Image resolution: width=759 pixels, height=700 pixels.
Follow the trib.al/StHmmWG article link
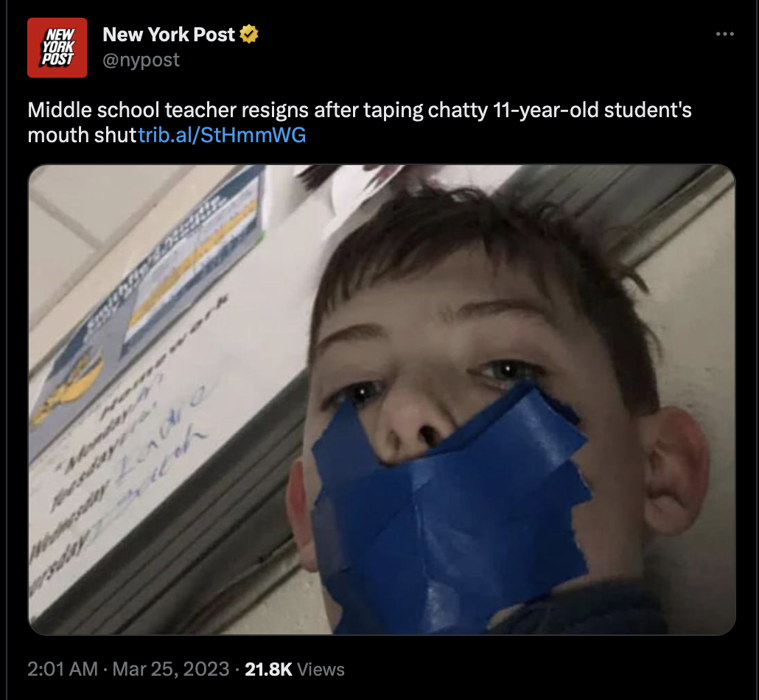(222, 135)
